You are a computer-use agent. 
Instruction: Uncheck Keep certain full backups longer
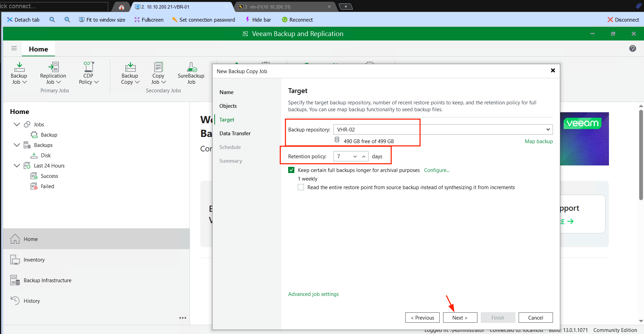[x=291, y=170]
